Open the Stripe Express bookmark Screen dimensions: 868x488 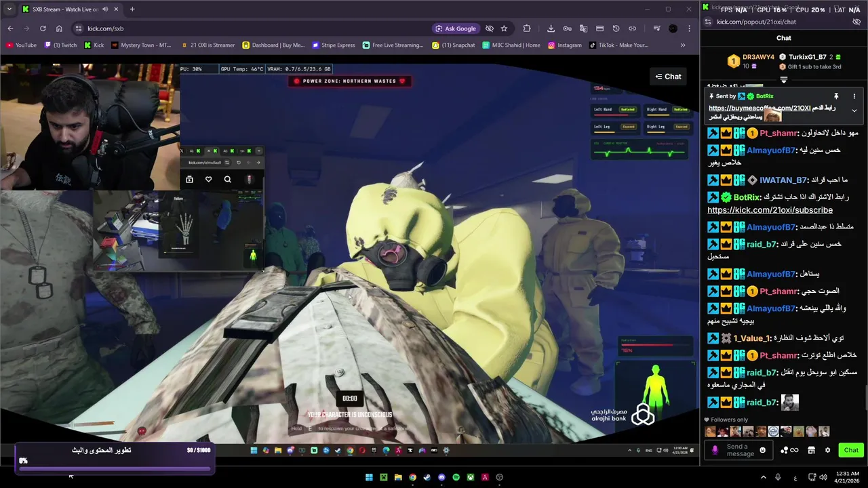[x=334, y=45]
